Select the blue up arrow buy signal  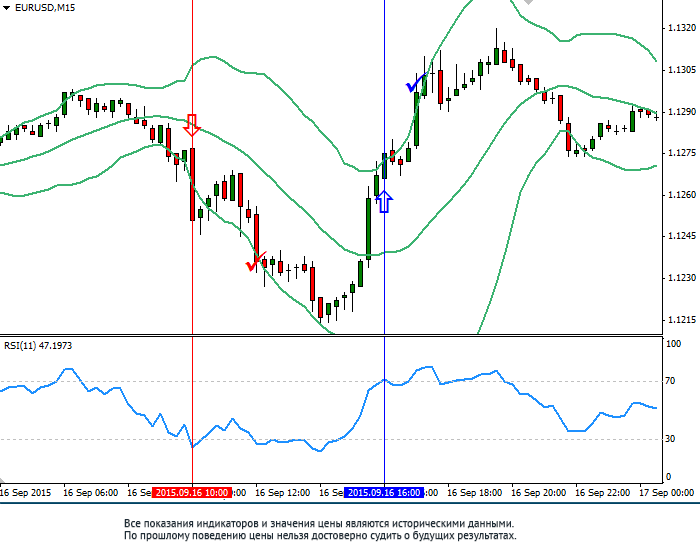(384, 201)
